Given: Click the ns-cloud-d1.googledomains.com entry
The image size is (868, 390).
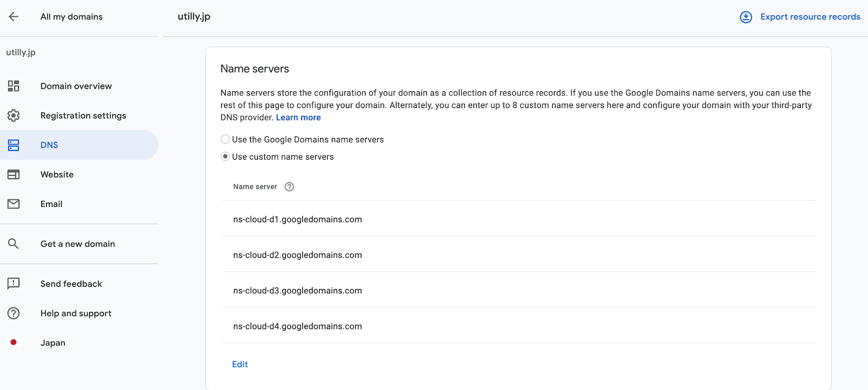Looking at the screenshot, I should [297, 219].
